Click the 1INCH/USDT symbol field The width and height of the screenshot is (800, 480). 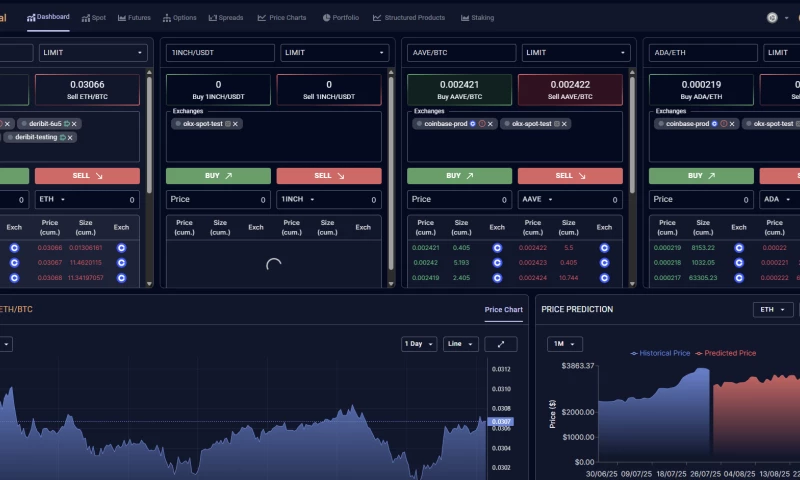(220, 53)
